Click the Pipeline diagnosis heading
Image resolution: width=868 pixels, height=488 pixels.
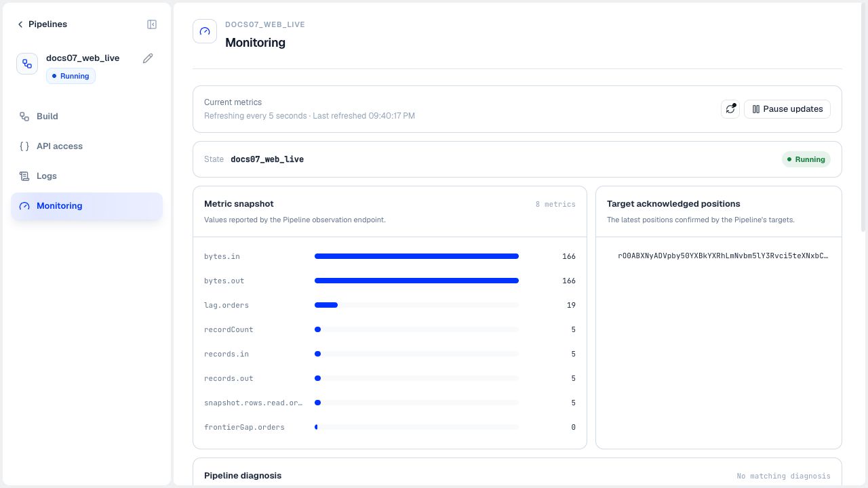pyautogui.click(x=243, y=475)
